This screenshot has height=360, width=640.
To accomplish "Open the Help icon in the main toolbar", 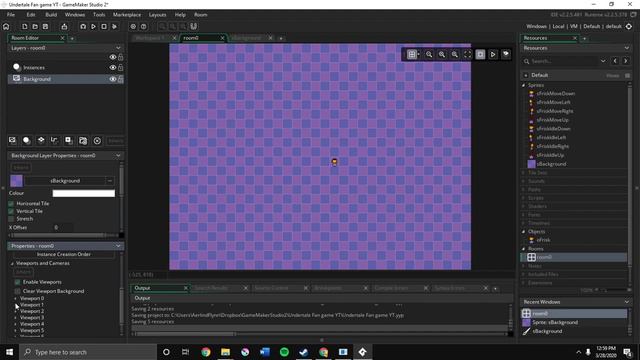I will (x=144, y=27).
